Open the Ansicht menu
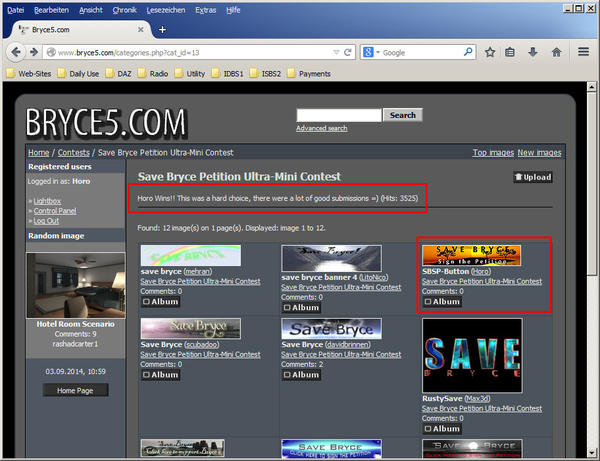 point(91,10)
